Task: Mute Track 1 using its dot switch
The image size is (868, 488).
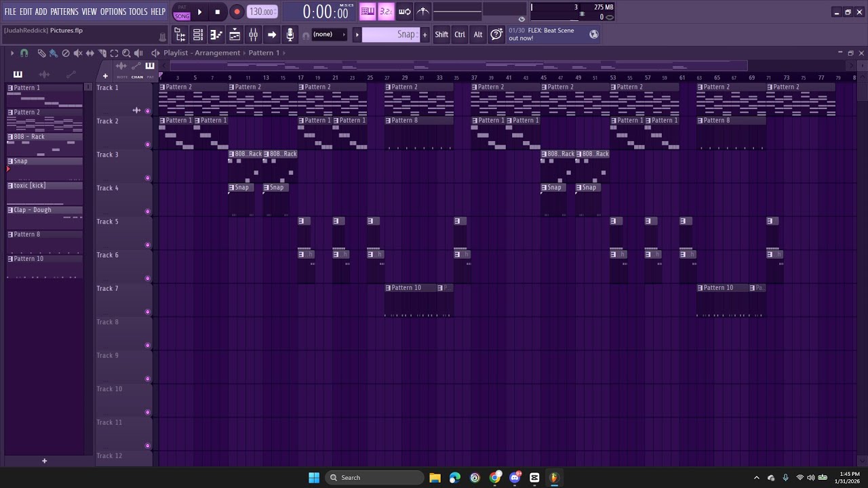Action: [x=148, y=111]
